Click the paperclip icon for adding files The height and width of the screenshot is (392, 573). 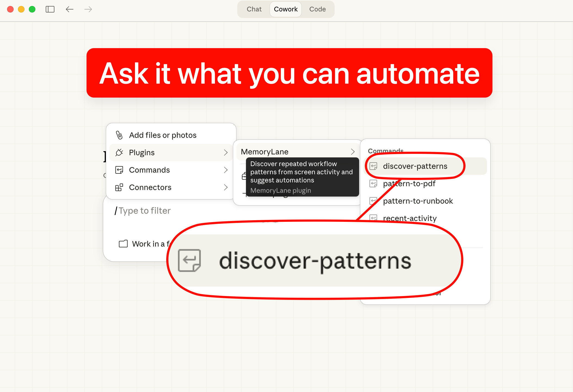(x=119, y=135)
